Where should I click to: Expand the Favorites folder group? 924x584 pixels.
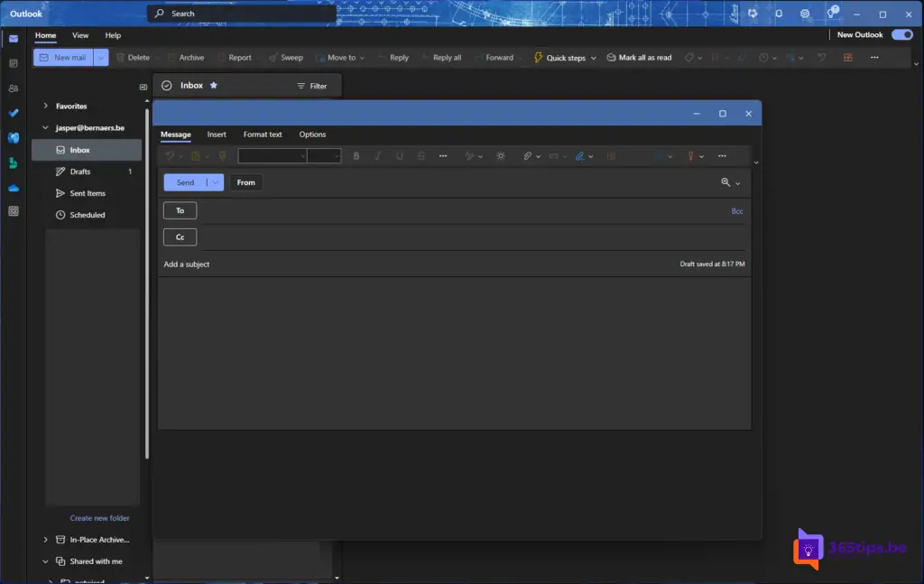46,107
